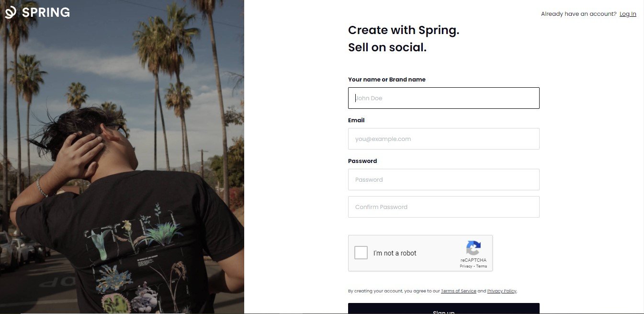The width and height of the screenshot is (644, 314).
Task: Click the Password input field
Action: click(x=443, y=179)
